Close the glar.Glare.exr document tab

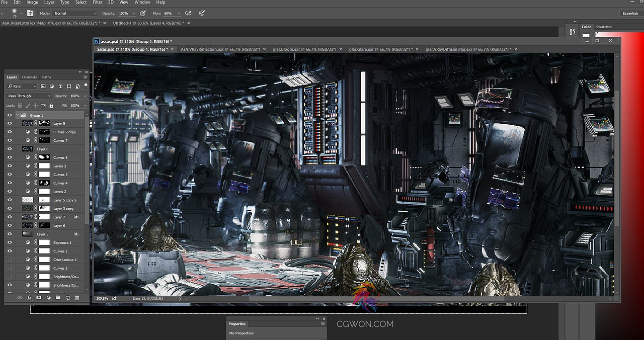tap(418, 49)
